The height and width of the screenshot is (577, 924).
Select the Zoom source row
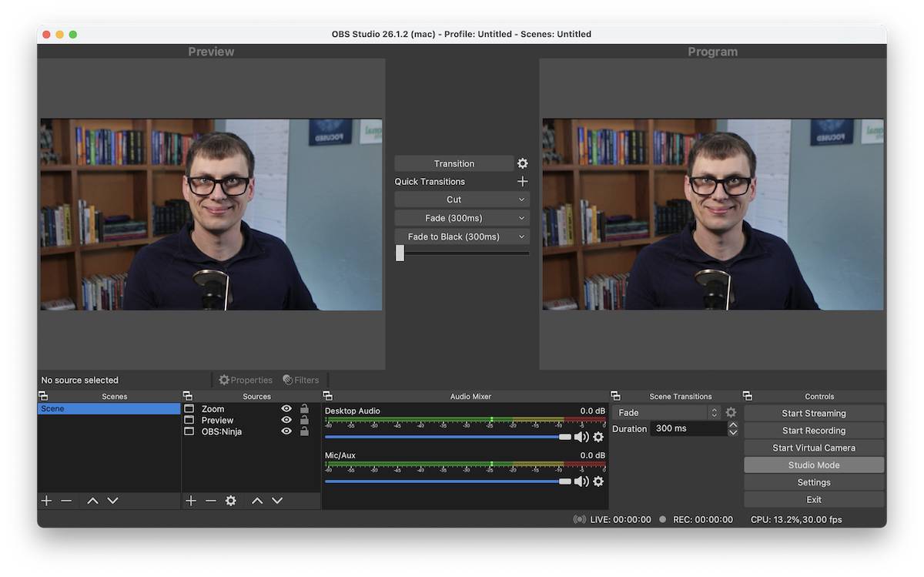point(251,409)
